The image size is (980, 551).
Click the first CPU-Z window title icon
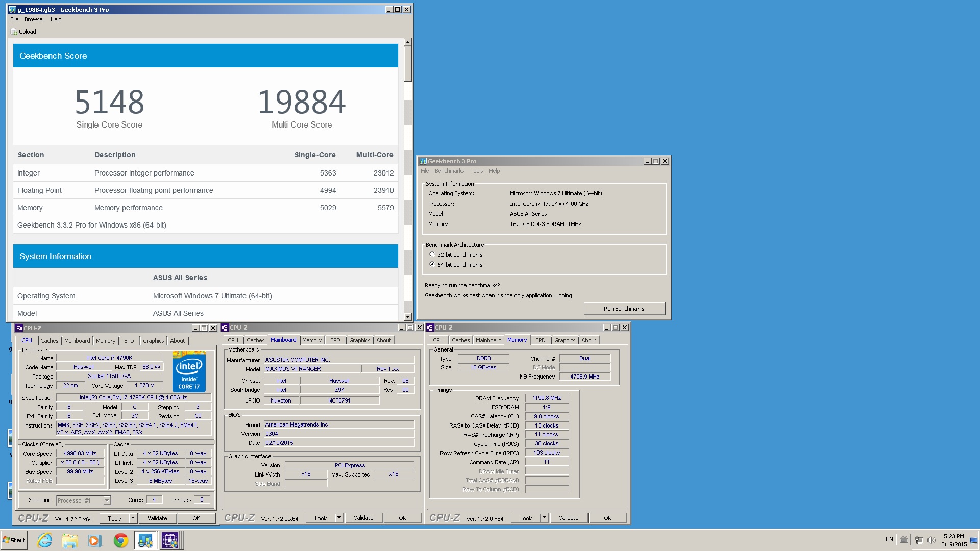(x=19, y=328)
